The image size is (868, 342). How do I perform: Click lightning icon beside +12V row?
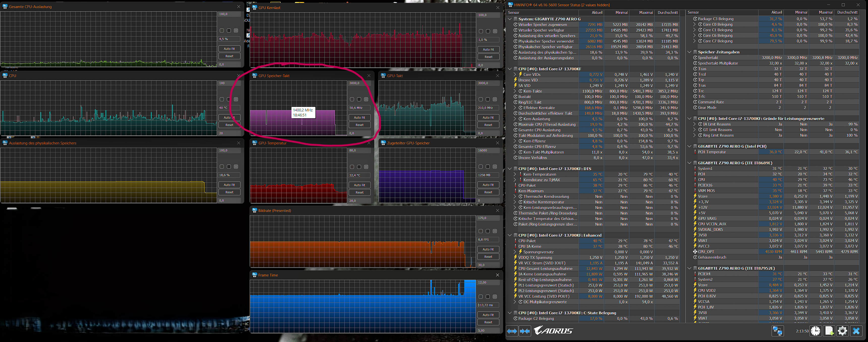pos(695,207)
